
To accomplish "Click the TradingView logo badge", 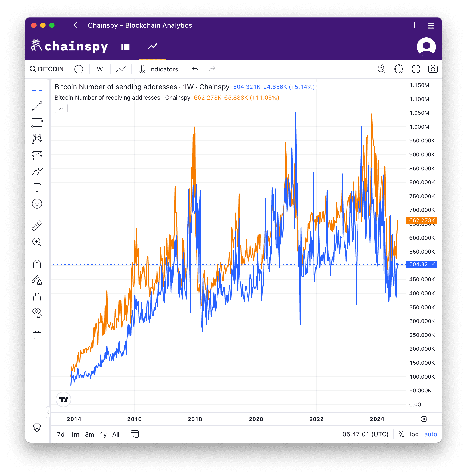I will click(x=64, y=400).
